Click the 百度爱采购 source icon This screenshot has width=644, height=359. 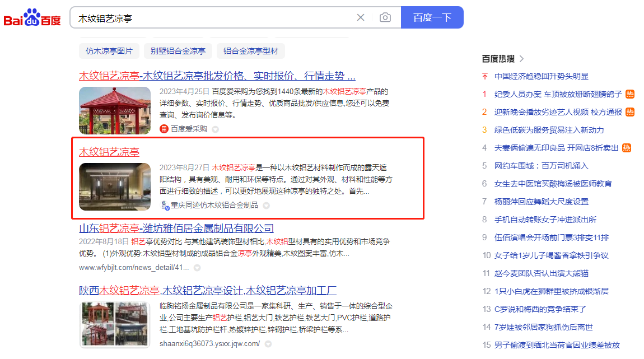click(164, 129)
